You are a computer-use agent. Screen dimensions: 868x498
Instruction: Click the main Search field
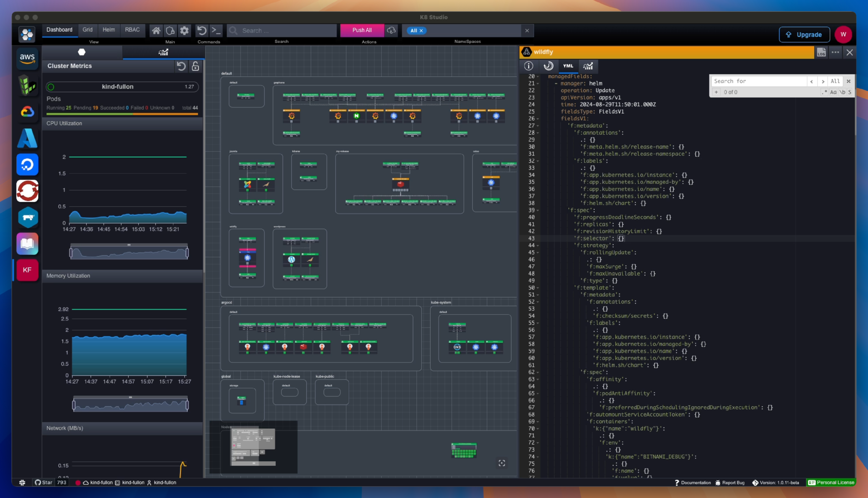282,30
